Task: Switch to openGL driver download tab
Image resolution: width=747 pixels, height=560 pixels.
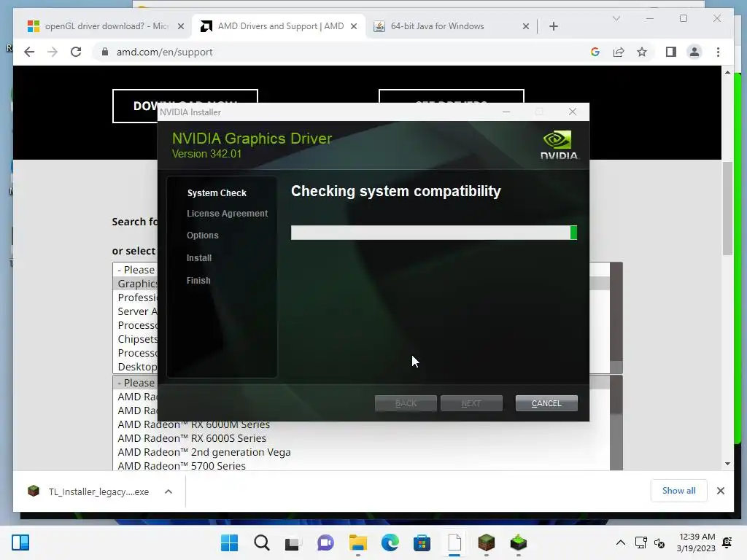Action: tap(106, 26)
